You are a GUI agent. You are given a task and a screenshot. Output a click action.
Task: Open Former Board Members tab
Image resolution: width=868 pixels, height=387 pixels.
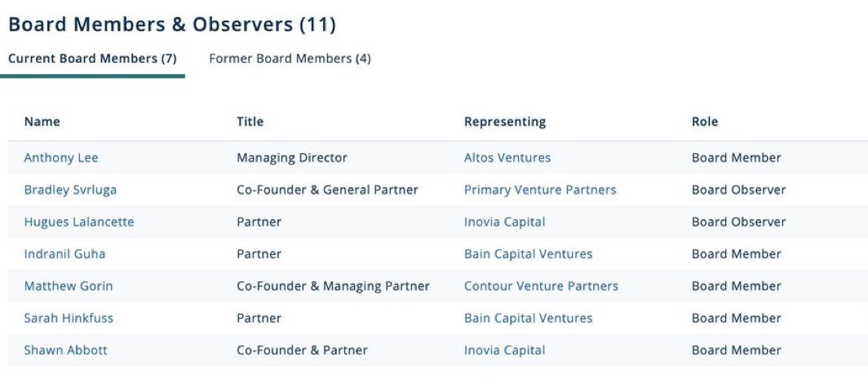[290, 59]
